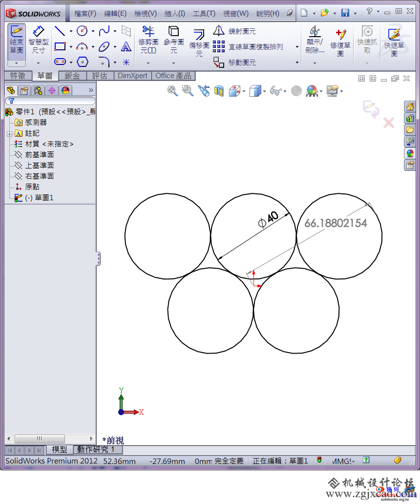Switch to the DimXpert tab
The image size is (420, 504).
pos(132,76)
